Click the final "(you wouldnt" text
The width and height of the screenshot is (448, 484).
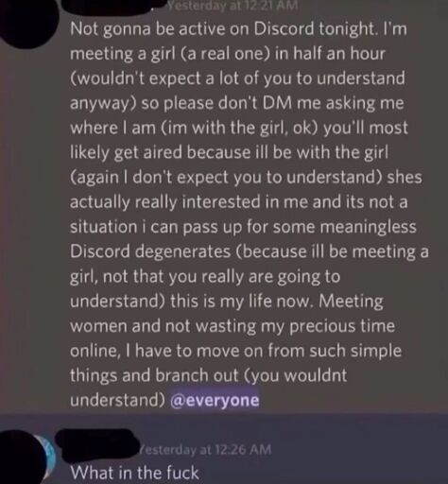295,375
